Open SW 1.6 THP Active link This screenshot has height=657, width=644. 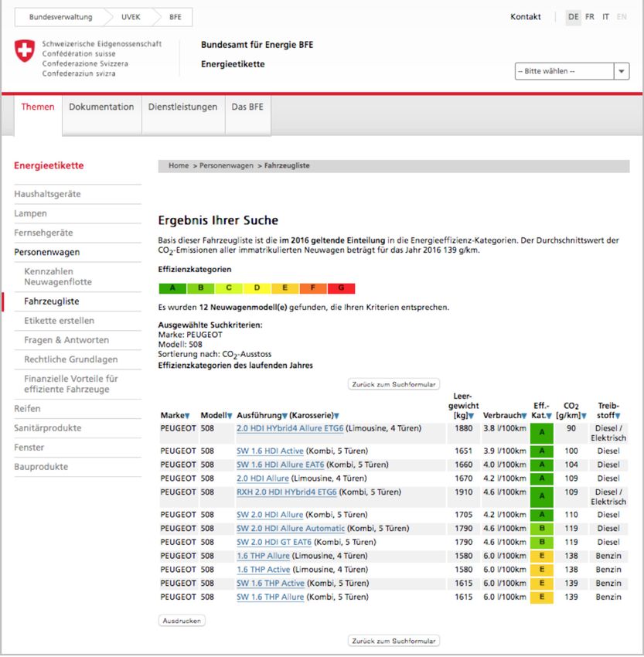coord(271,584)
